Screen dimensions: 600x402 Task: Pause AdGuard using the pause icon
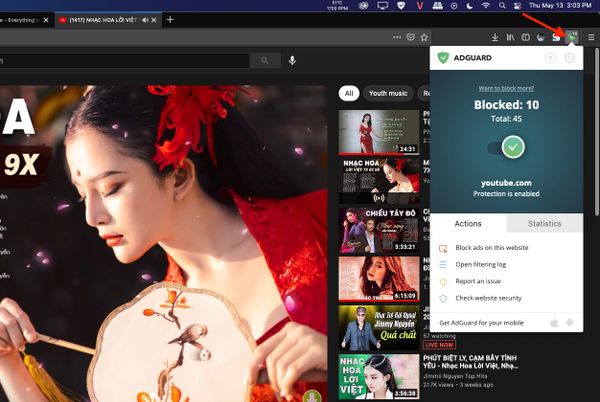[550, 58]
